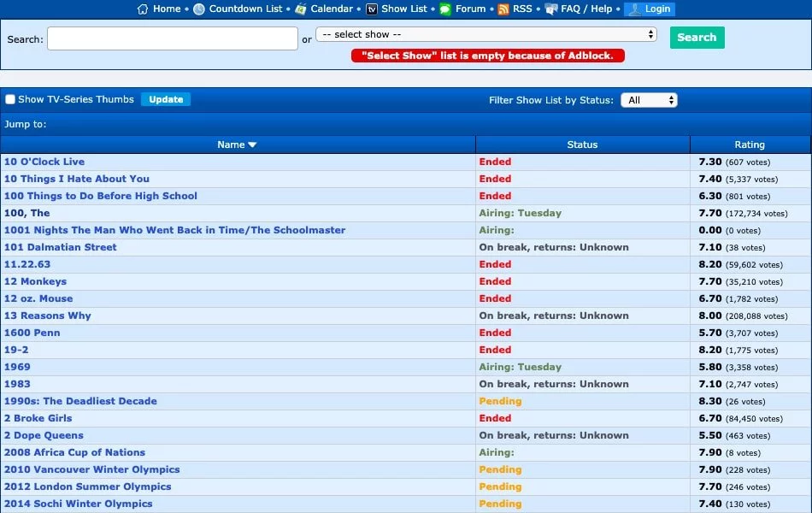Click the Show List TV icon
Viewport: 812px width, 513px height.
tap(372, 9)
